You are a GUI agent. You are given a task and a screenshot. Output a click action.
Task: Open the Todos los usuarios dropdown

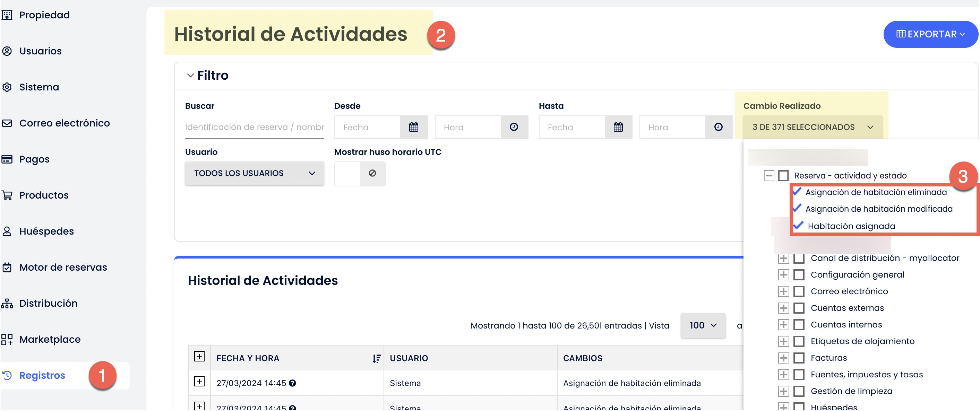coord(254,173)
